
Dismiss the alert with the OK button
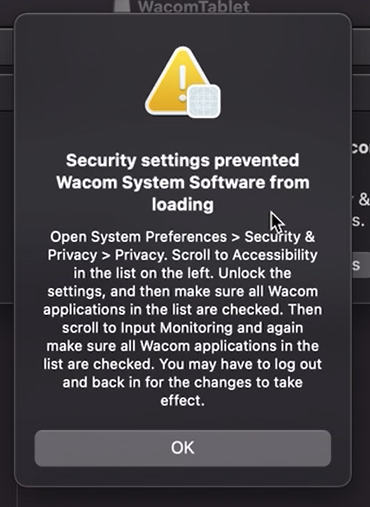point(183,448)
